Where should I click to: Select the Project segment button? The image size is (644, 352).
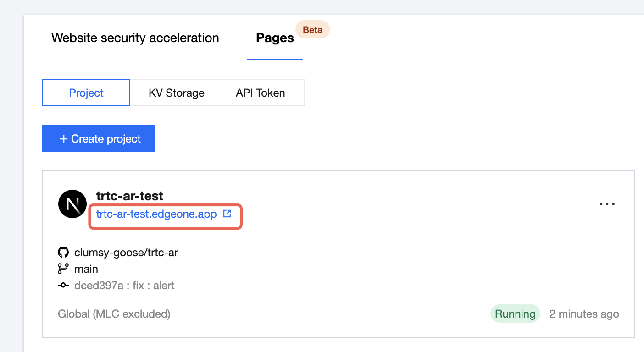tap(86, 93)
